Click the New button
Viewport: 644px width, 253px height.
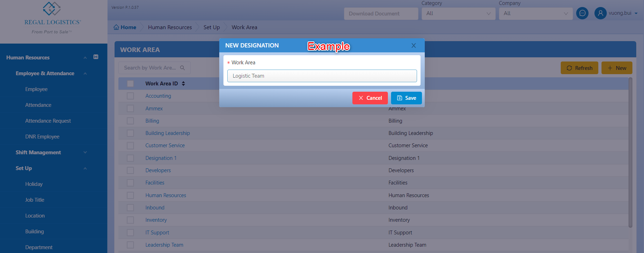(x=617, y=68)
